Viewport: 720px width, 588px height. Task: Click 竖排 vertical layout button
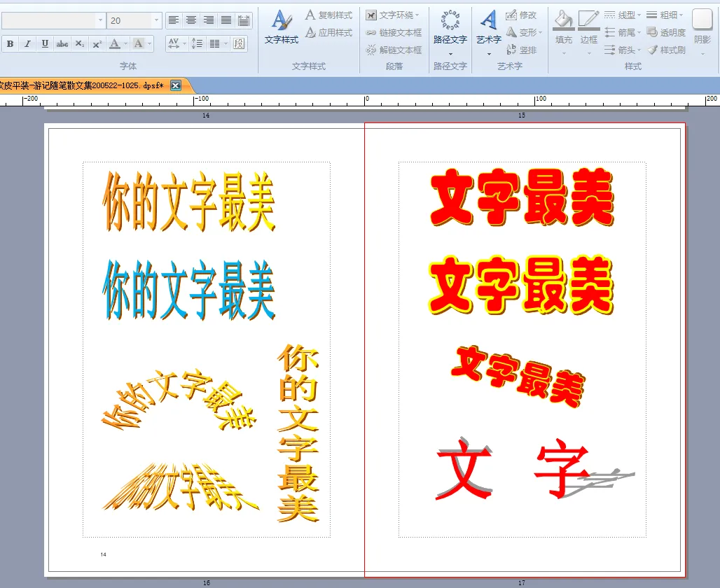[521, 50]
